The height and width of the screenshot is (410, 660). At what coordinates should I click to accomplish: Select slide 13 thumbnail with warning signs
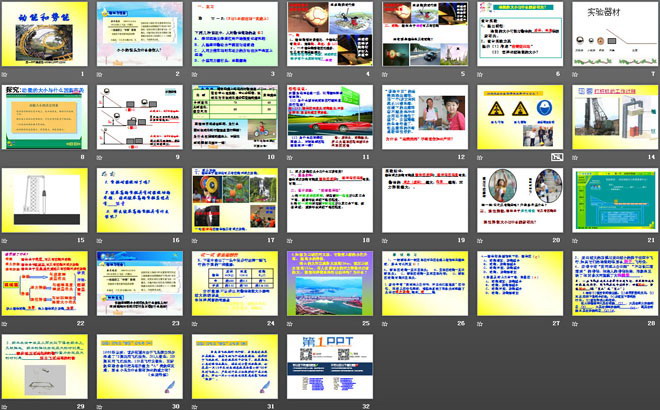(x=520, y=117)
